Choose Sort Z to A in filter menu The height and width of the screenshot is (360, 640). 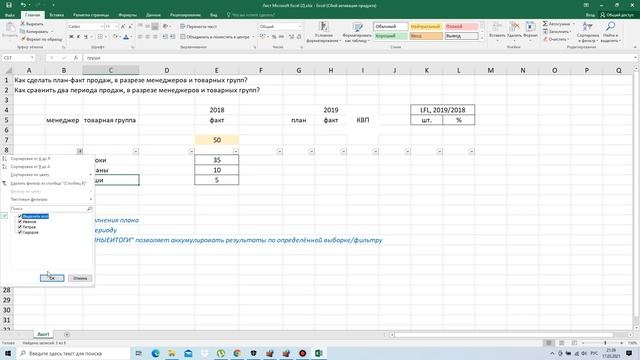coord(31,167)
